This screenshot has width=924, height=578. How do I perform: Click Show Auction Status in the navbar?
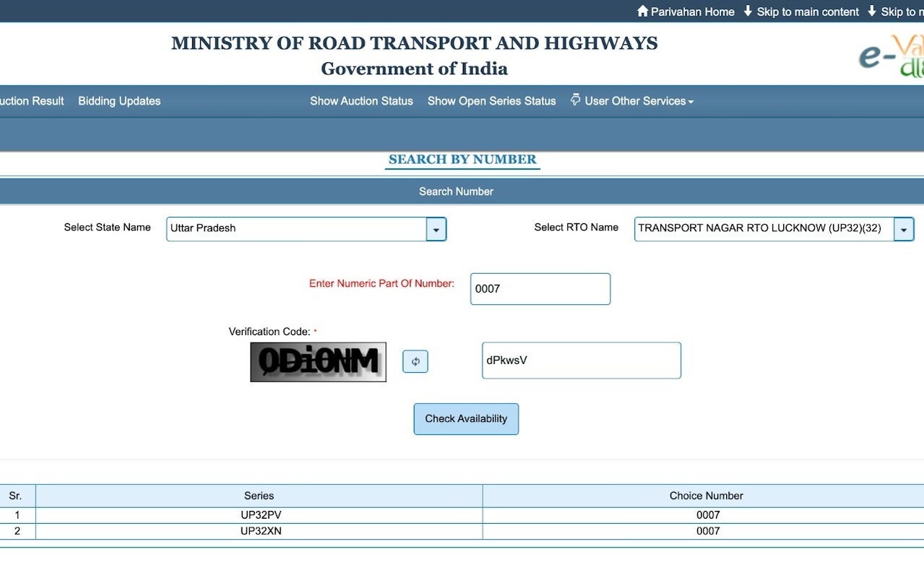361,100
